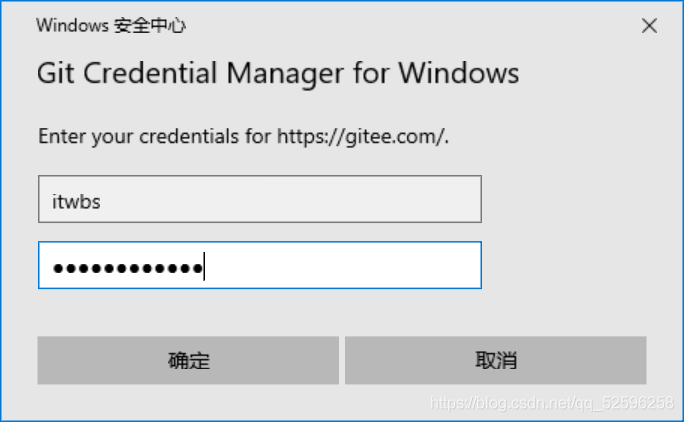Click the https://gitee.com/ URL in the prompt
This screenshot has width=684, height=422.
(361, 136)
